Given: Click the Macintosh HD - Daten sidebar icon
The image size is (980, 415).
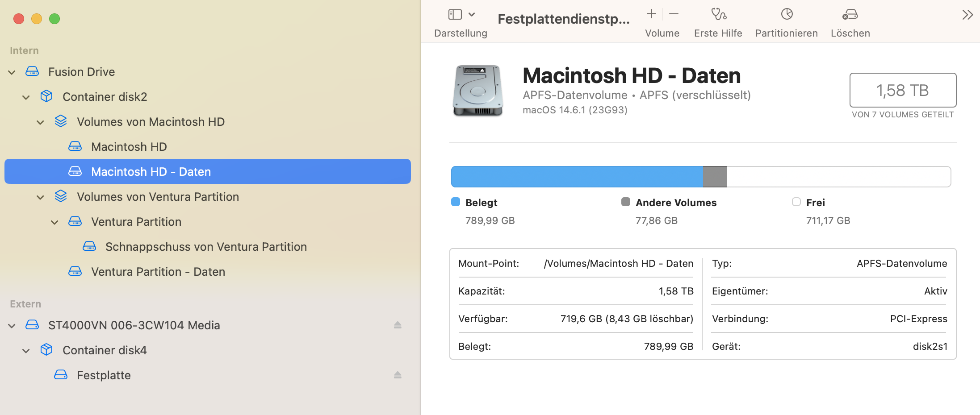Looking at the screenshot, I should click(75, 171).
